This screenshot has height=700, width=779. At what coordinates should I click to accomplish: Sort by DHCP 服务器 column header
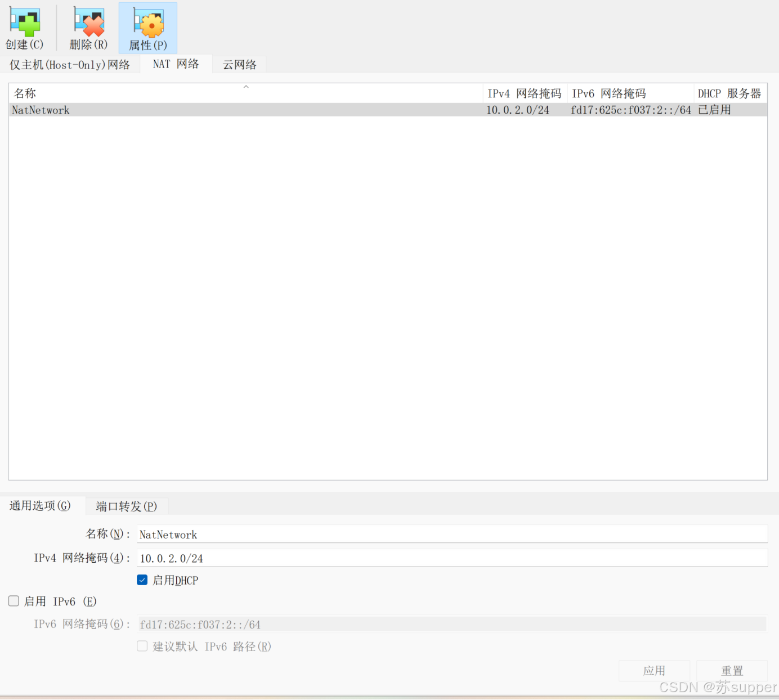730,93
